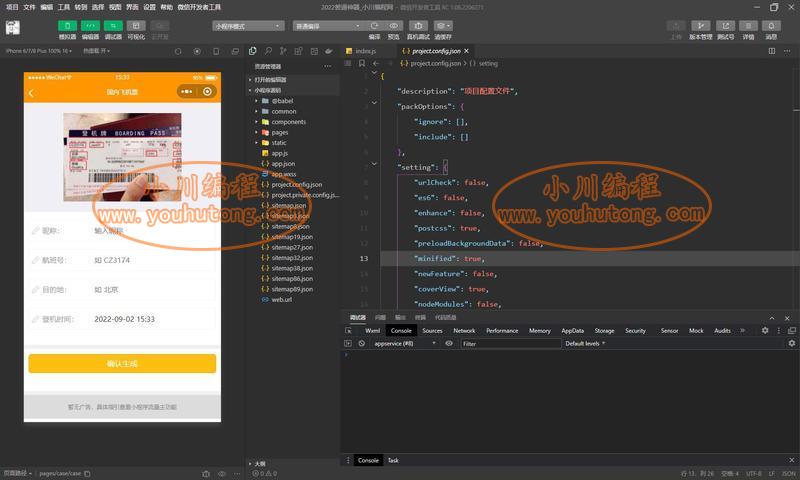
Task: Open devtools settings gear icon
Action: pos(765,331)
